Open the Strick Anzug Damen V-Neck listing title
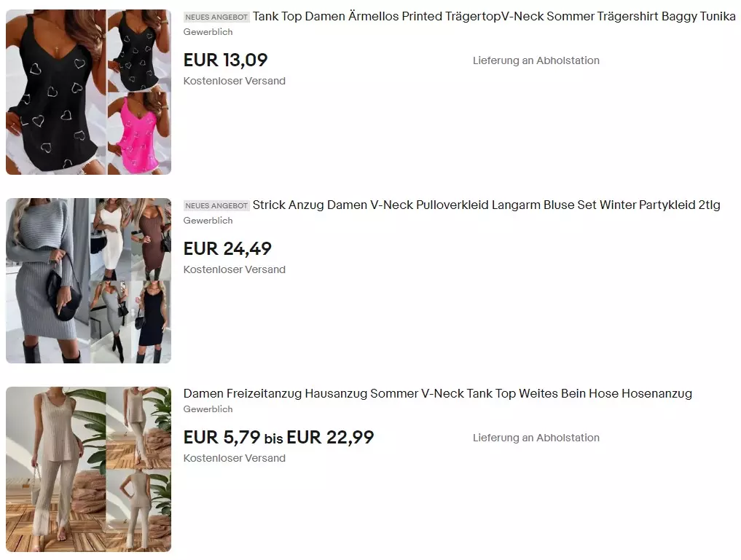741x560 pixels. click(486, 205)
